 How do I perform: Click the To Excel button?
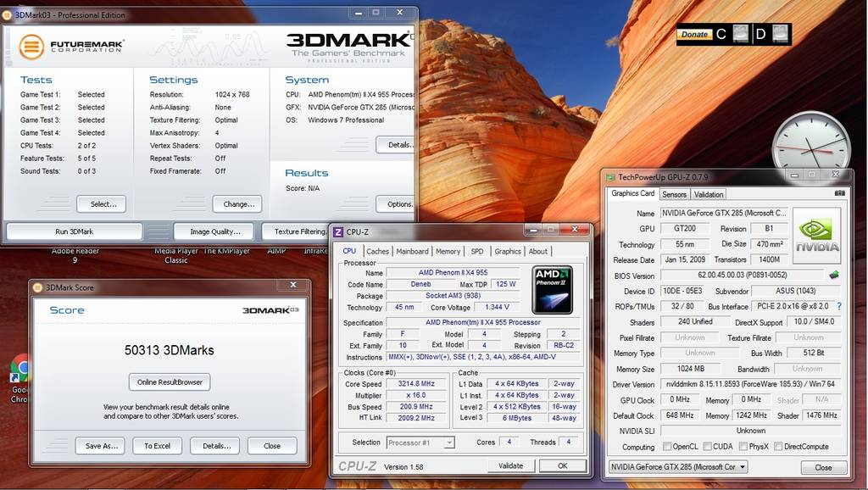[x=158, y=446]
